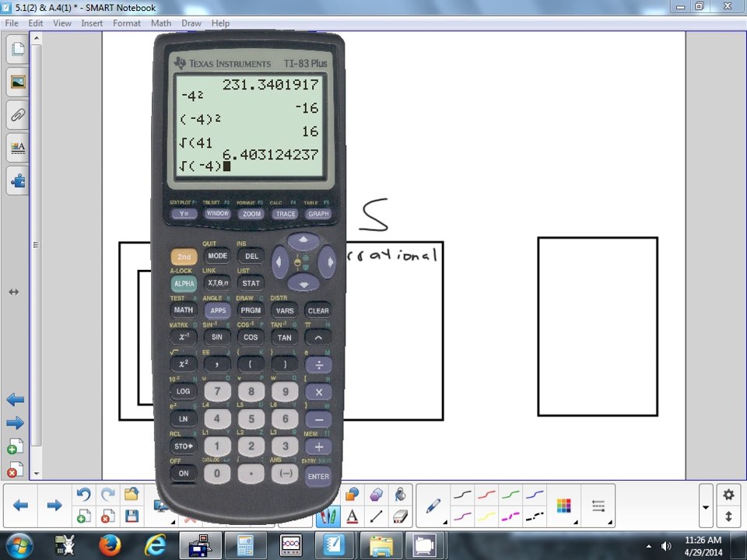
Task: Open Firefox from the taskbar
Action: pos(110,546)
